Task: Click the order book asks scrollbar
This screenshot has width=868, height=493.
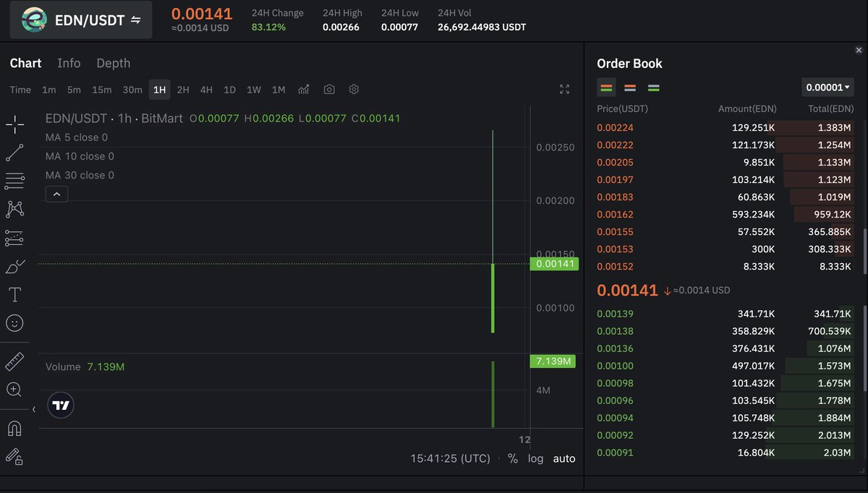Action: coord(864,251)
